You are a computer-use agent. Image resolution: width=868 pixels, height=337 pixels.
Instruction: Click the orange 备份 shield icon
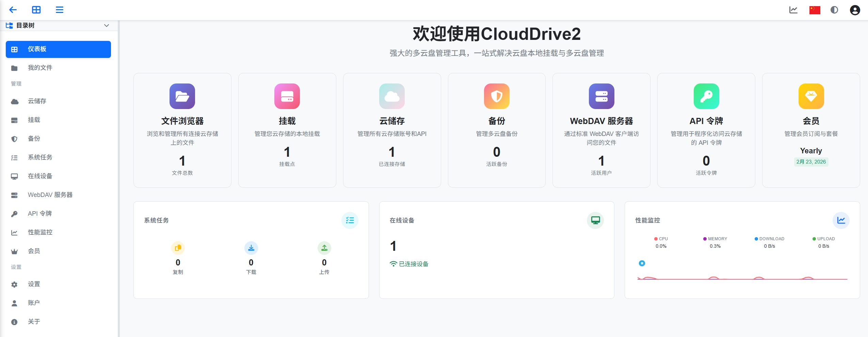coord(497,96)
